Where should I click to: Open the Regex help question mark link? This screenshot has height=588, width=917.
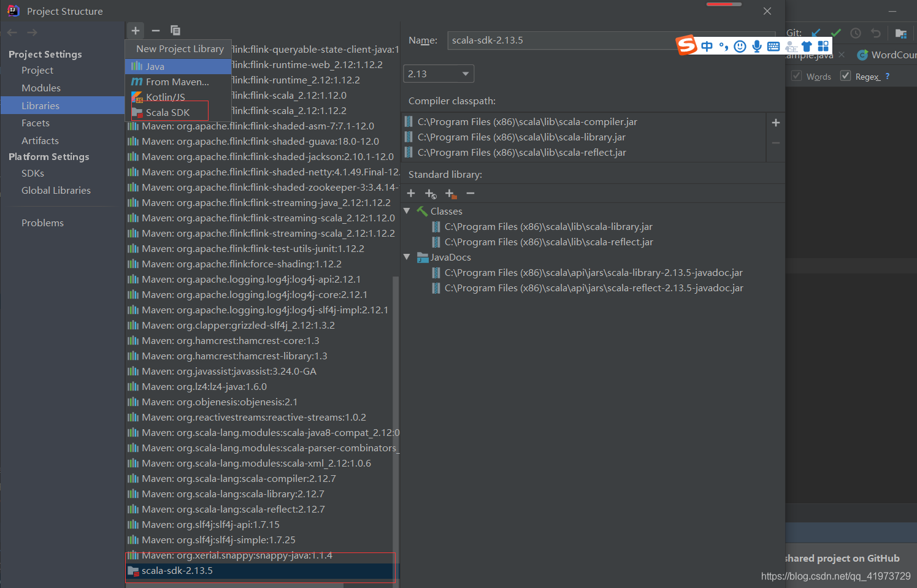coord(887,76)
